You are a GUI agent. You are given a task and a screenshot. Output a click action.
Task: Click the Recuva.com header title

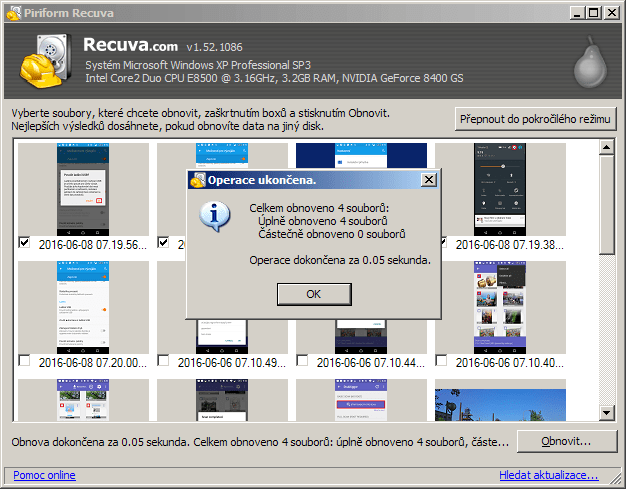coord(131,45)
